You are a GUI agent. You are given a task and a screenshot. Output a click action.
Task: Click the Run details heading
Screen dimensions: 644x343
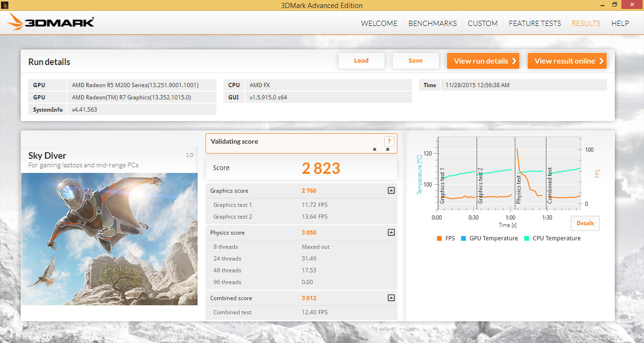pyautogui.click(x=50, y=62)
